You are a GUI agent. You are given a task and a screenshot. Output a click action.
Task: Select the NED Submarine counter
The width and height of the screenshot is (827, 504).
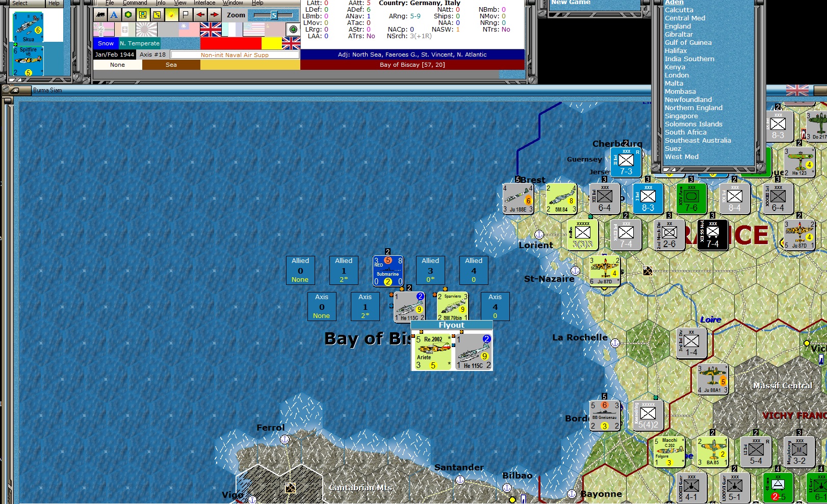pos(388,271)
